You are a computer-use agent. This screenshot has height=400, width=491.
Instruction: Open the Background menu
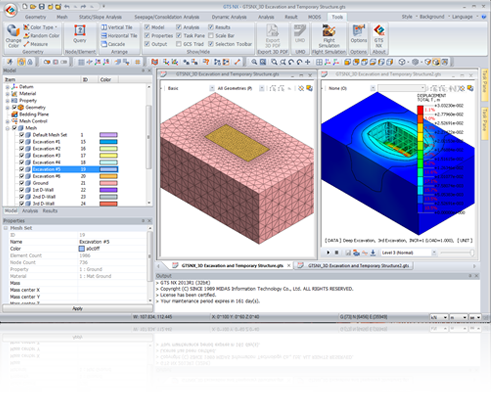click(x=433, y=17)
